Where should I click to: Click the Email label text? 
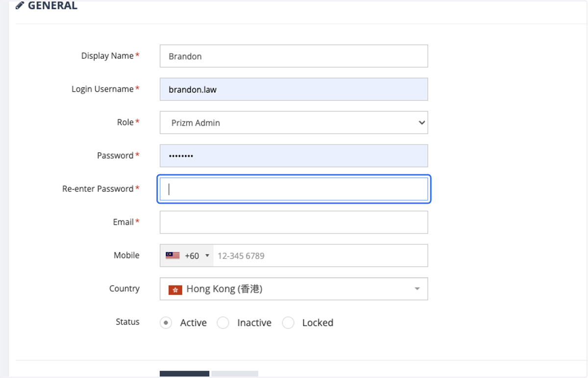[123, 222]
